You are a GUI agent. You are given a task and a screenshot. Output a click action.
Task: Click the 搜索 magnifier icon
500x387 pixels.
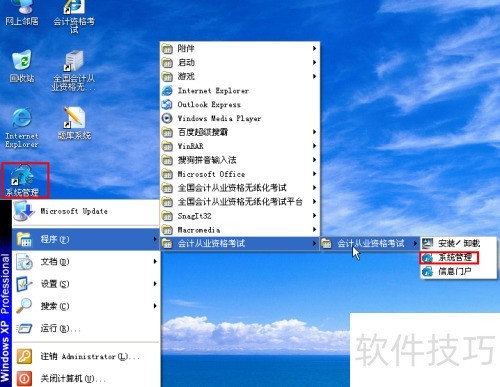pos(24,306)
